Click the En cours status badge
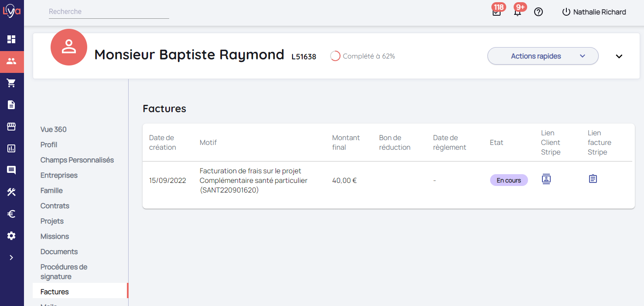 click(509, 180)
